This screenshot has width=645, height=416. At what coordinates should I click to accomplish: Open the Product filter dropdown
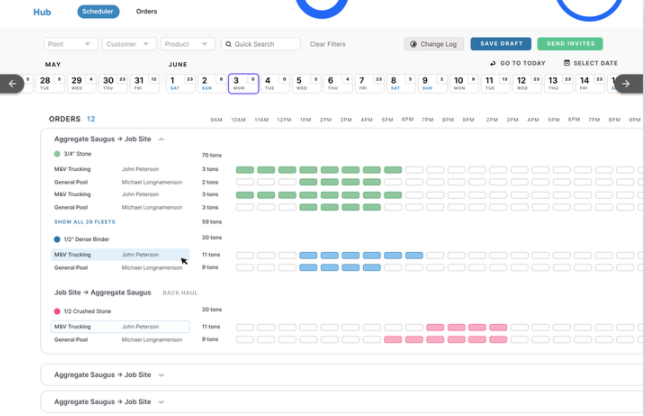coord(188,44)
